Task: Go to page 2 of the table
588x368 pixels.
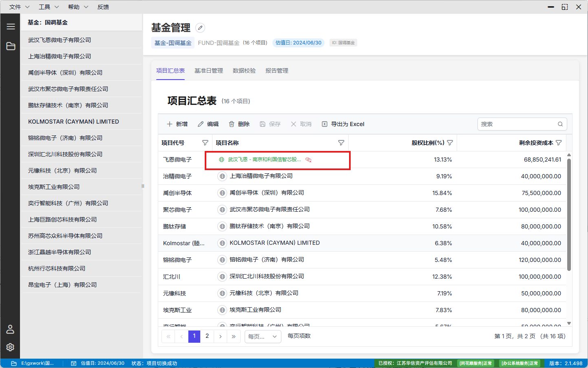Action: tap(207, 336)
